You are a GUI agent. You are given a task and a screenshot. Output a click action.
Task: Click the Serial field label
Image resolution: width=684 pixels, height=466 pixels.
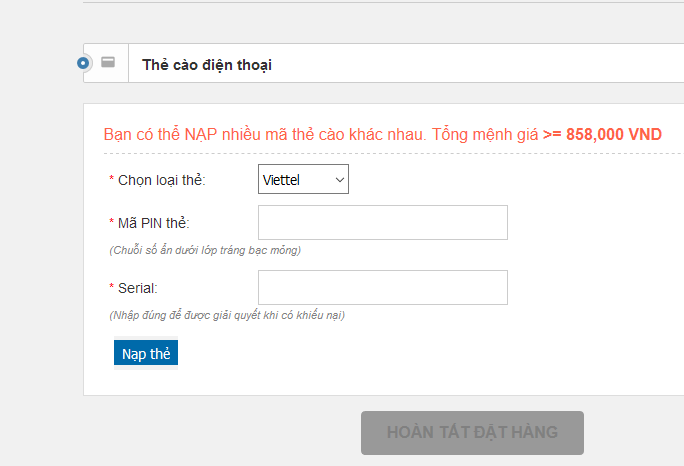[x=137, y=288]
